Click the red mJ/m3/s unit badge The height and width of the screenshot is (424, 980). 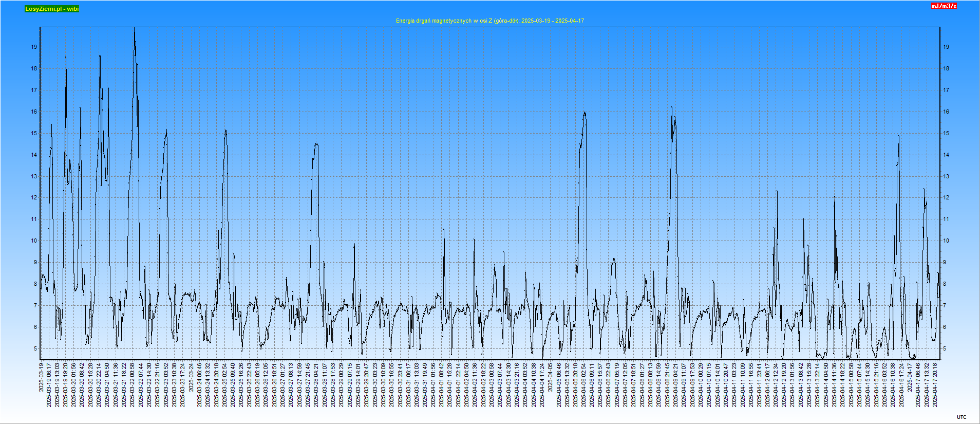(944, 6)
